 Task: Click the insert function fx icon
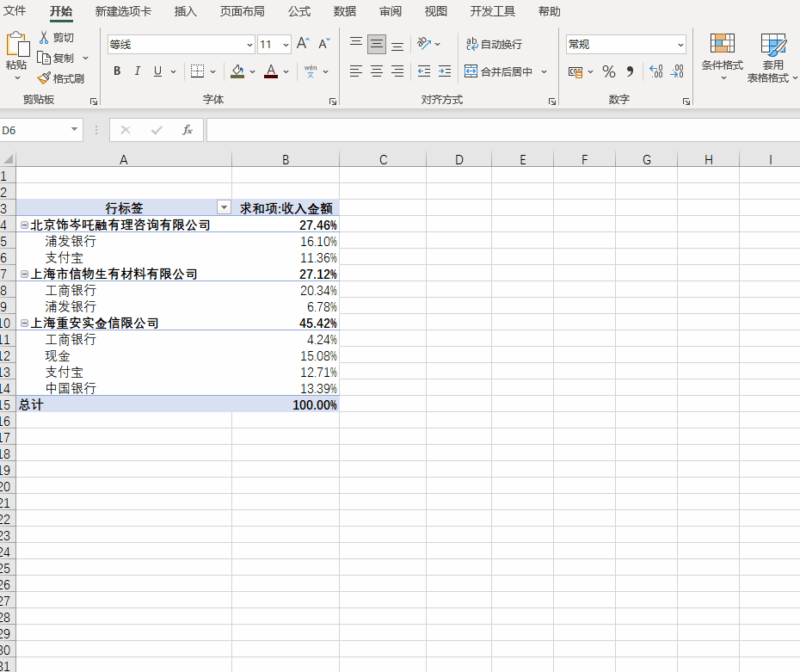point(188,130)
